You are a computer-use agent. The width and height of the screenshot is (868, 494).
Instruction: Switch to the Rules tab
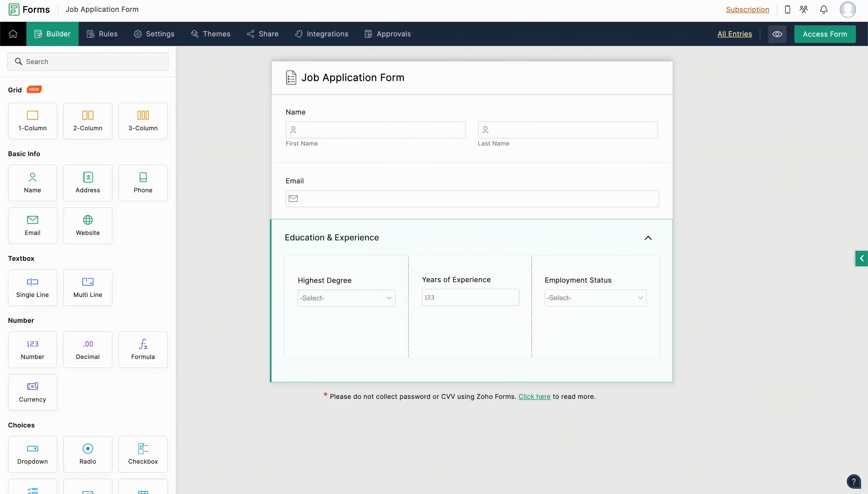coord(102,34)
